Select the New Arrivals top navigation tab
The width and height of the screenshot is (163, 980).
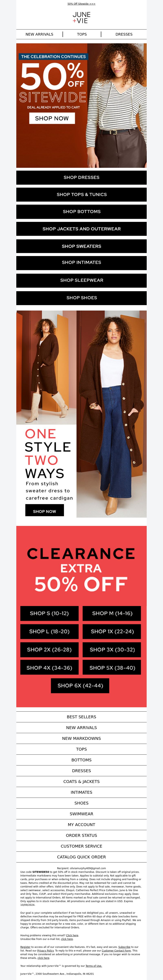click(39, 34)
